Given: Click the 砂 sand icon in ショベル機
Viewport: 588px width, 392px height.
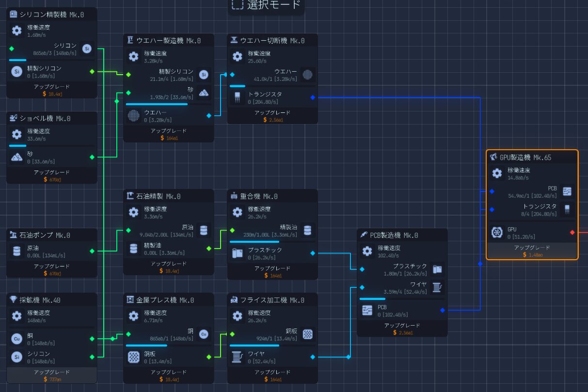Looking at the screenshot, I should [16, 157].
